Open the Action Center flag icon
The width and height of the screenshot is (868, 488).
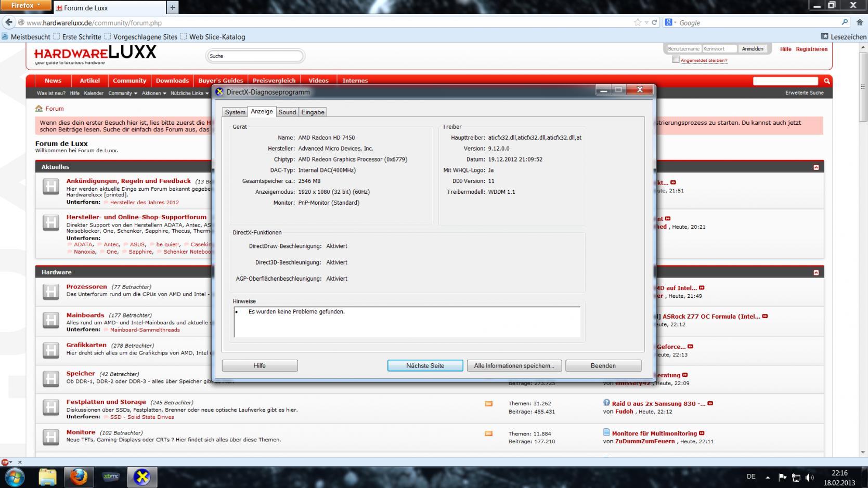pos(782,477)
